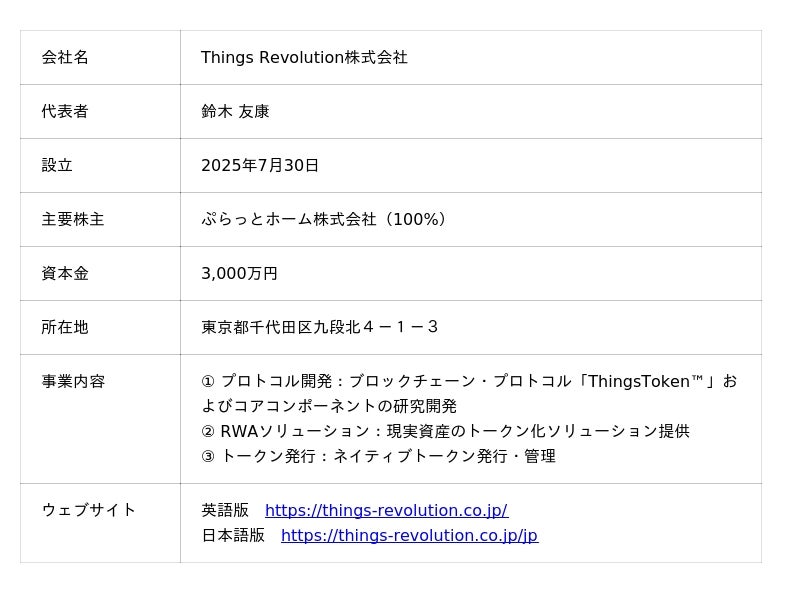Click the capital amount 3,000万円

(239, 274)
